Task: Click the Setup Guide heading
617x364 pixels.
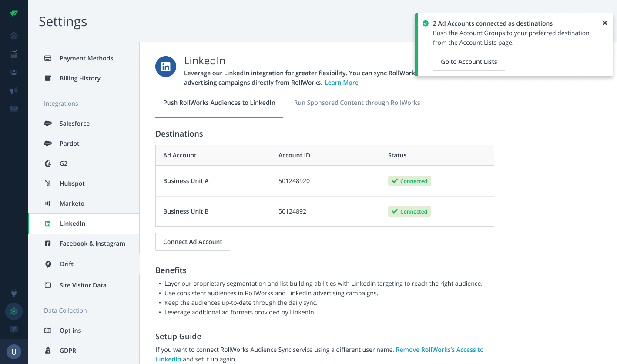Action: (178, 337)
